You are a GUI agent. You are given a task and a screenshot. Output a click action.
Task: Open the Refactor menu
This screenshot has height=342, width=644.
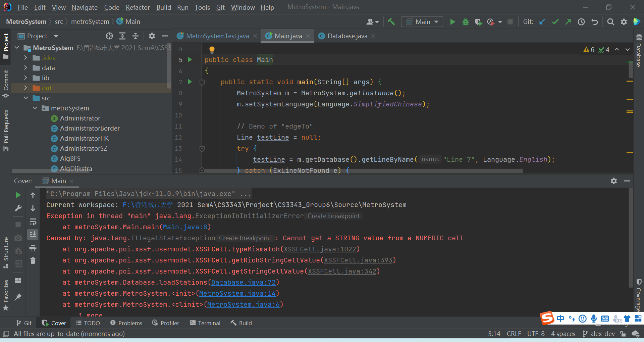pos(138,7)
